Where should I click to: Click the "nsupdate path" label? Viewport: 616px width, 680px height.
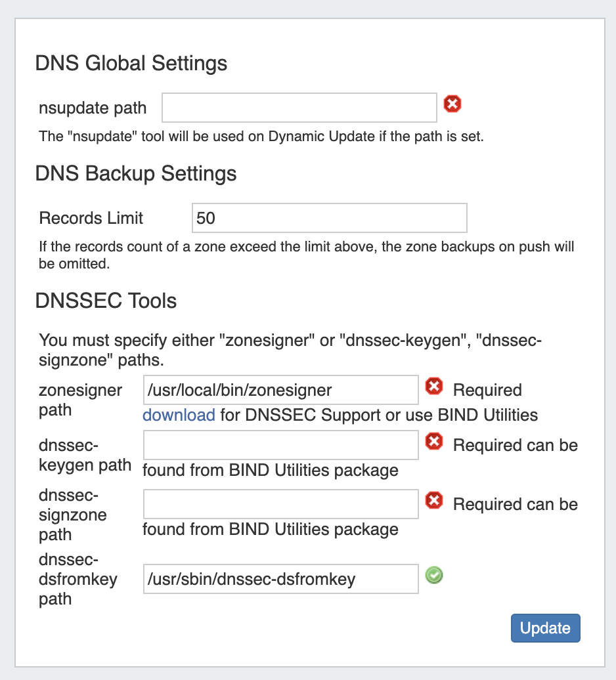(x=93, y=108)
